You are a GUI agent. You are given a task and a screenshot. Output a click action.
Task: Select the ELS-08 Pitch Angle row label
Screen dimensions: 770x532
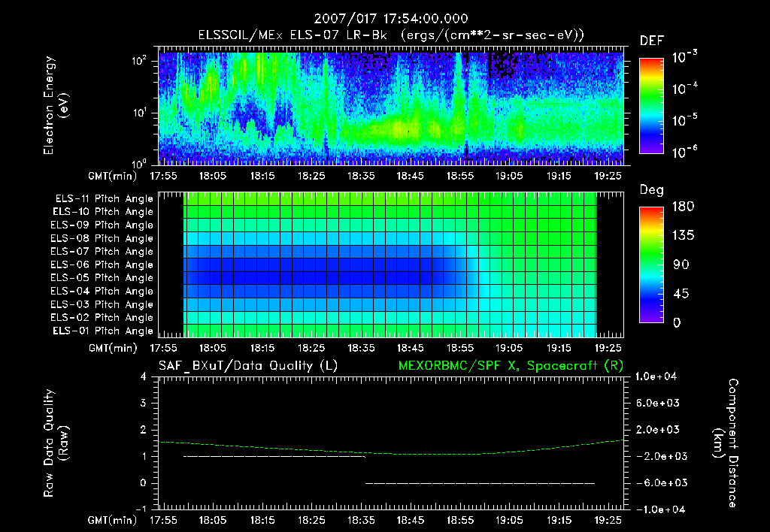tap(102, 238)
